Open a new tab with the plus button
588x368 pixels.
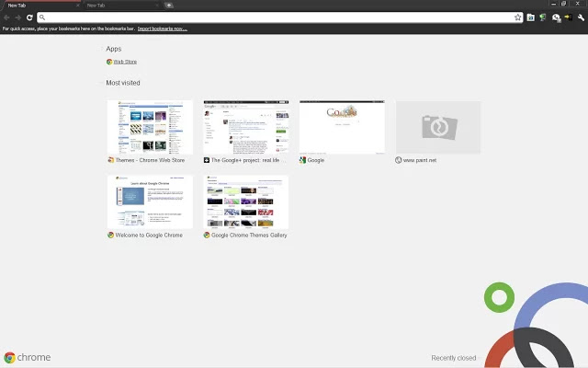(x=169, y=6)
